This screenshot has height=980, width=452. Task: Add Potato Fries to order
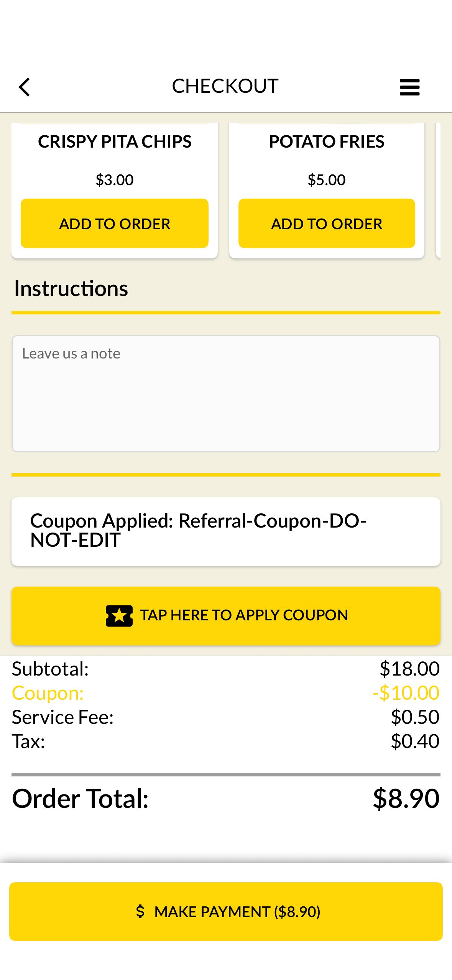326,224
